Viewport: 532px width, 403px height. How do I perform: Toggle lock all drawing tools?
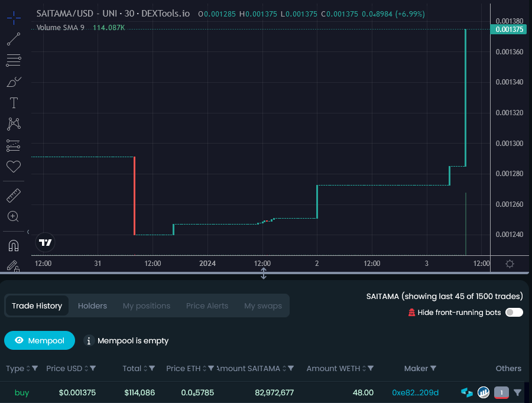[13, 266]
